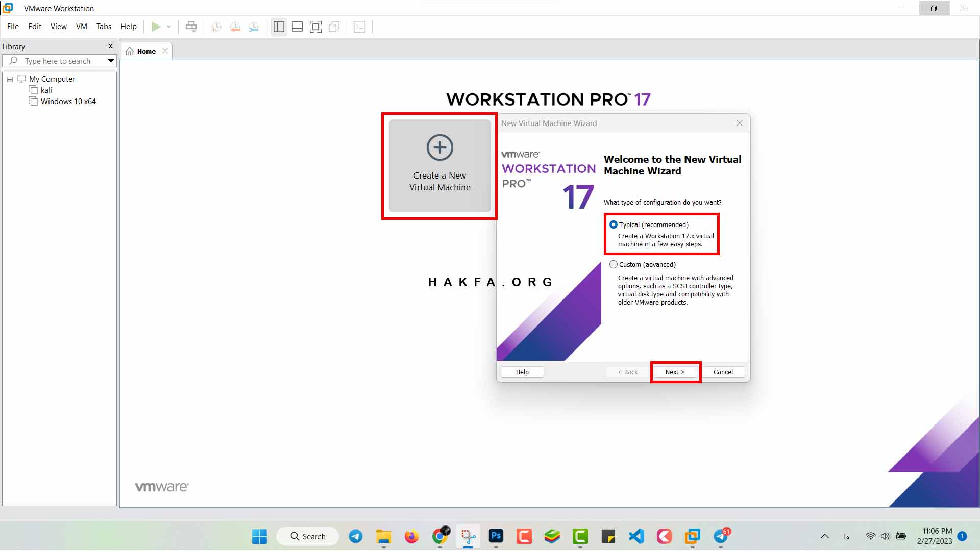This screenshot has height=551, width=980.
Task: Open the View menu
Action: (58, 27)
